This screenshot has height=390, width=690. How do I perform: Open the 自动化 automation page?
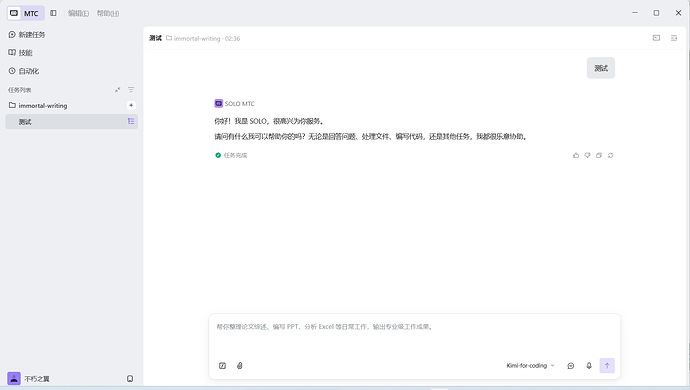point(24,71)
